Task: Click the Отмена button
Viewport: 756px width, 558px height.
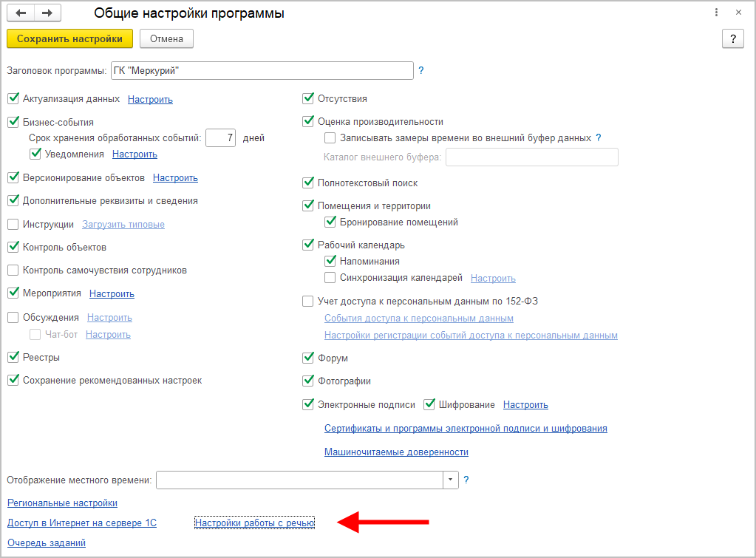Action: point(166,39)
